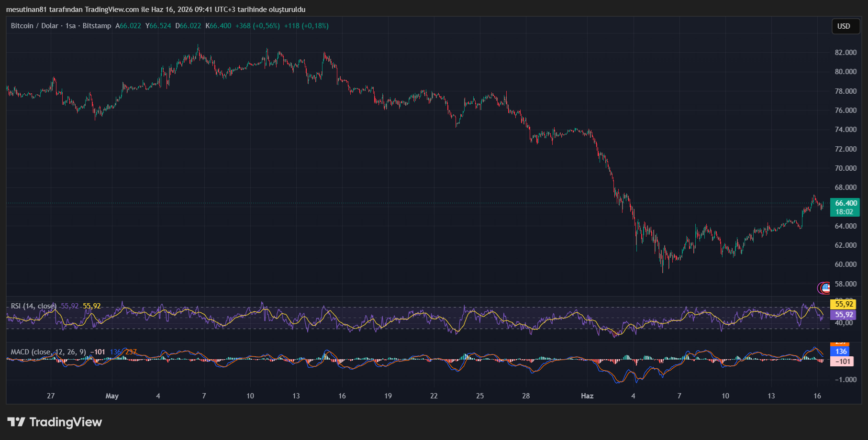Image resolution: width=868 pixels, height=440 pixels.
Task: Click the Haz month marker on time axis
Action: click(x=587, y=396)
